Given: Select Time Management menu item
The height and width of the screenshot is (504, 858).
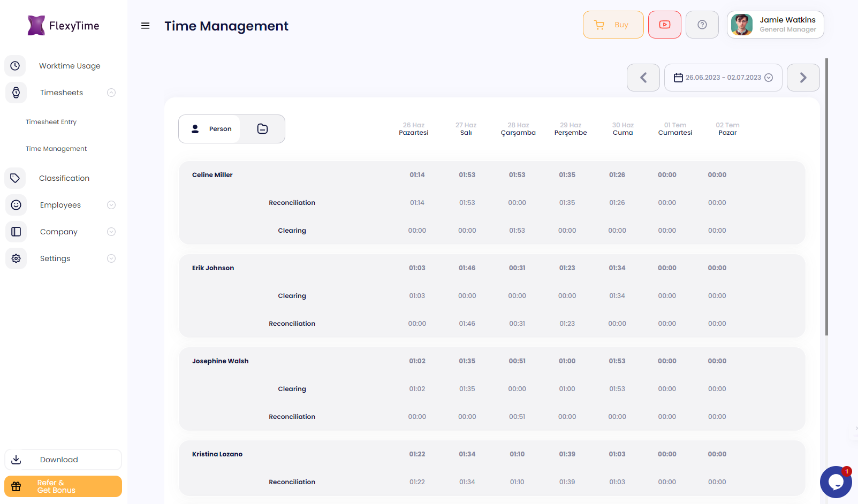Looking at the screenshot, I should (x=56, y=149).
